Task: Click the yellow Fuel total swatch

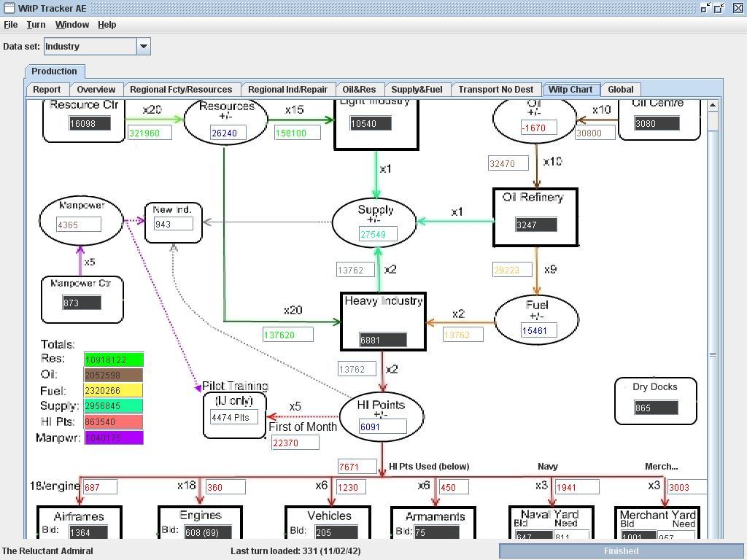Action: coord(114,391)
